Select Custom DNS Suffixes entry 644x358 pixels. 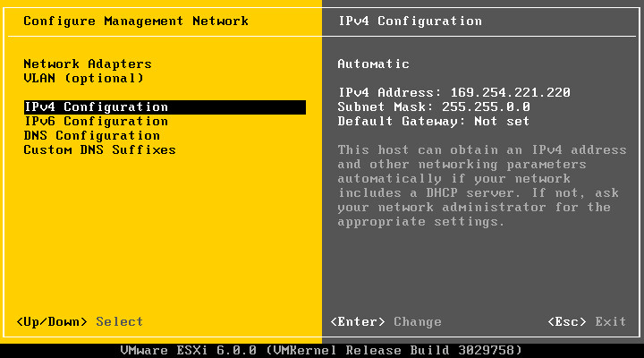[99, 150]
